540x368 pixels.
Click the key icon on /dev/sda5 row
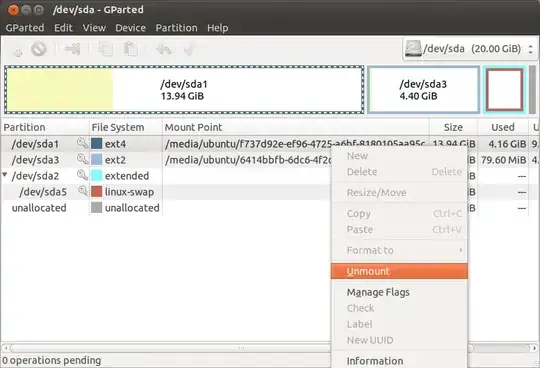[83, 191]
